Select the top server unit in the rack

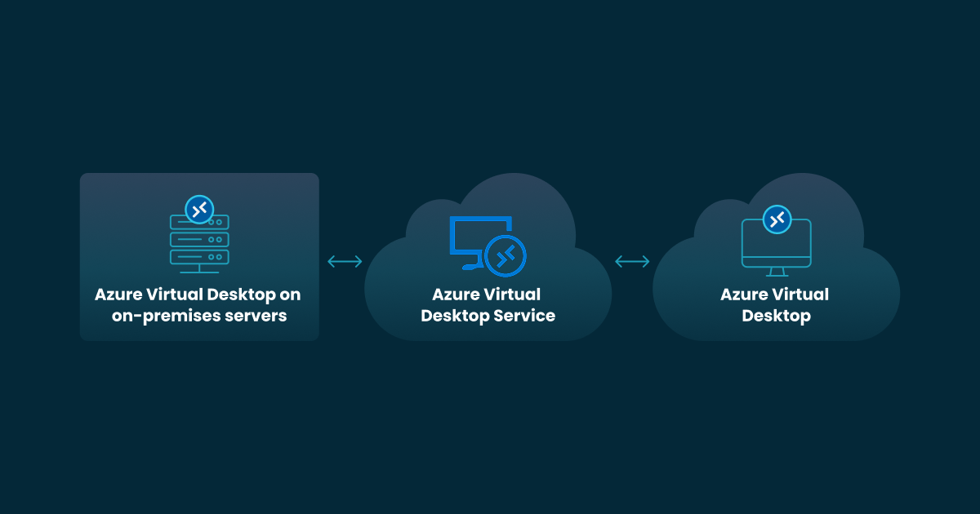[x=199, y=223]
